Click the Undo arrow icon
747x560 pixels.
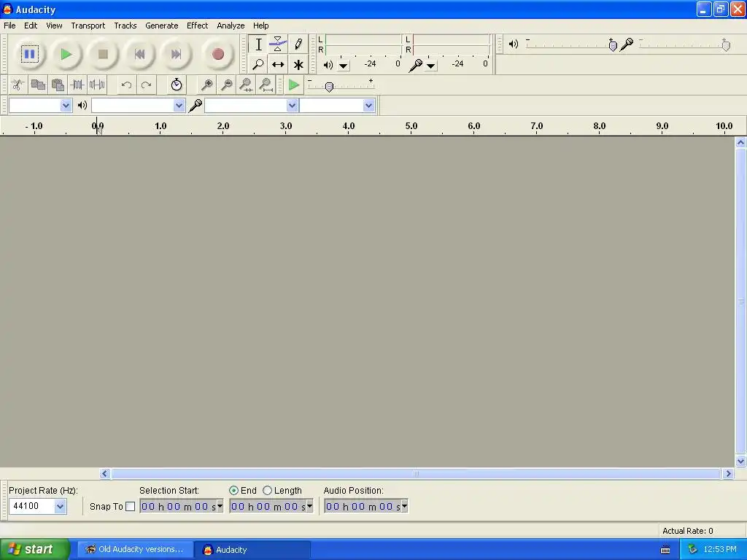pos(126,85)
